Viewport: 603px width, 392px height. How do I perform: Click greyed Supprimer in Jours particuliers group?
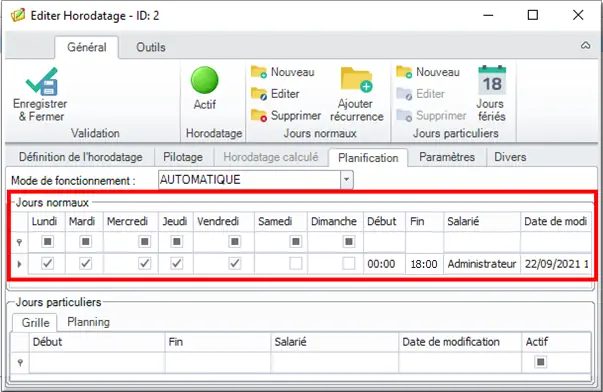coord(431,115)
